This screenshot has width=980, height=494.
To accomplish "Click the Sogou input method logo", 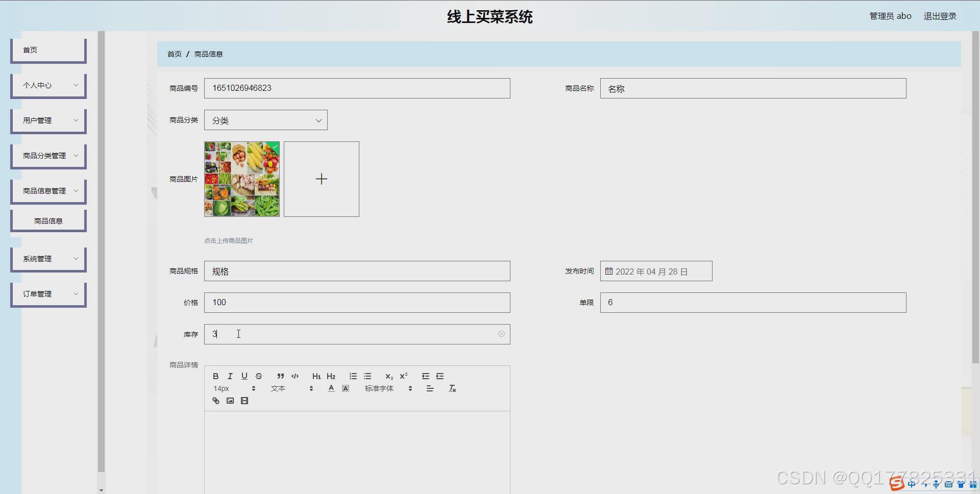I will (x=897, y=483).
